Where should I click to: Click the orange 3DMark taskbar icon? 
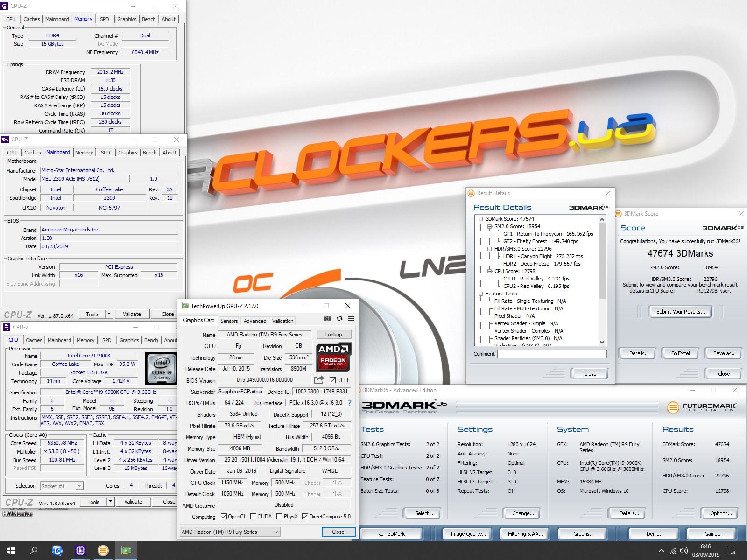pos(103,551)
